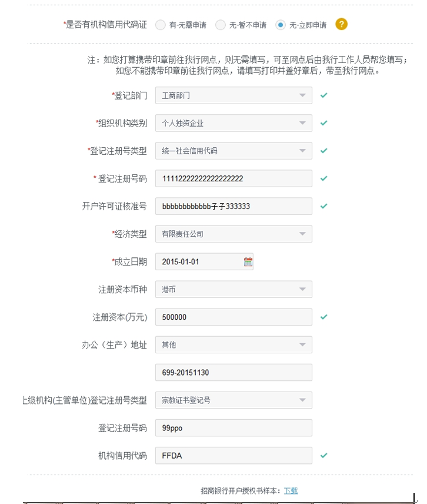The image size is (427, 504).
Task: Click the green checkmark beside 注册资本(万元)
Action: pyautogui.click(x=323, y=317)
